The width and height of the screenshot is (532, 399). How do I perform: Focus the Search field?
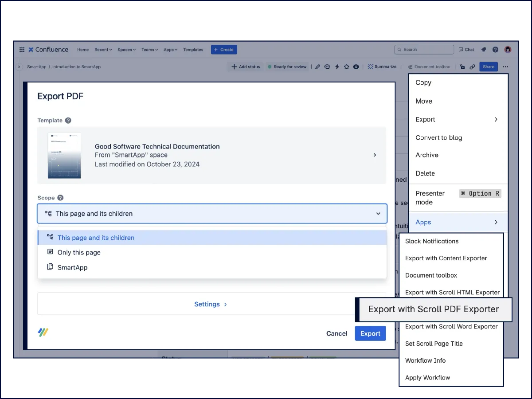pyautogui.click(x=424, y=50)
